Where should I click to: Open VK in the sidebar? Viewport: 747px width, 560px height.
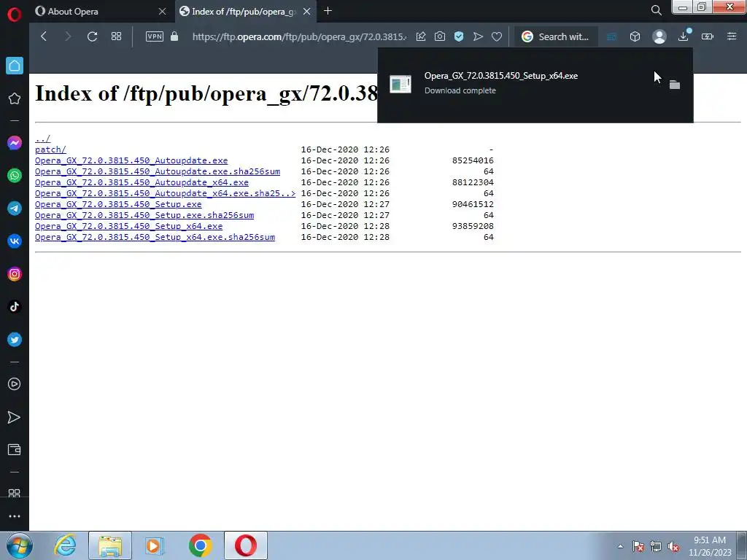pyautogui.click(x=15, y=241)
